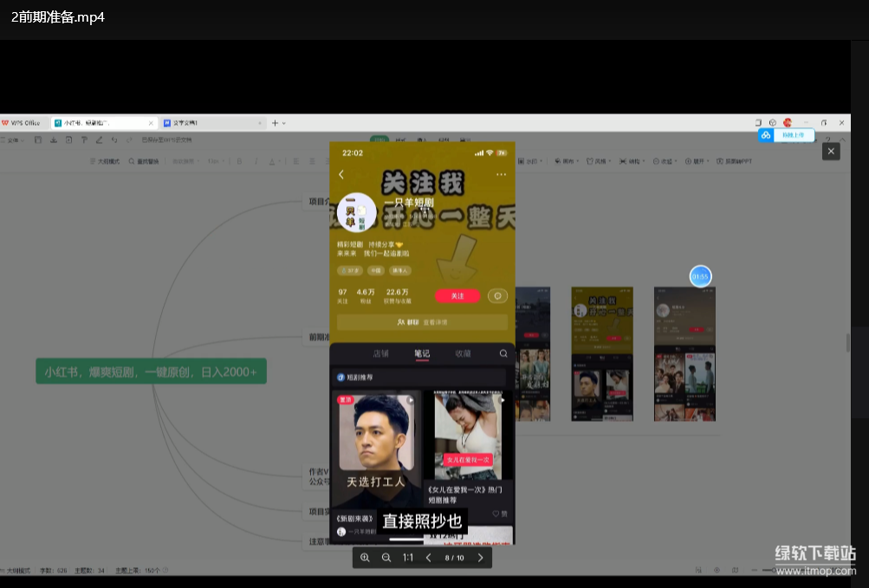This screenshot has width=869, height=588.
Task: Click the 主题数: 34 status bar entry
Action: point(90,571)
